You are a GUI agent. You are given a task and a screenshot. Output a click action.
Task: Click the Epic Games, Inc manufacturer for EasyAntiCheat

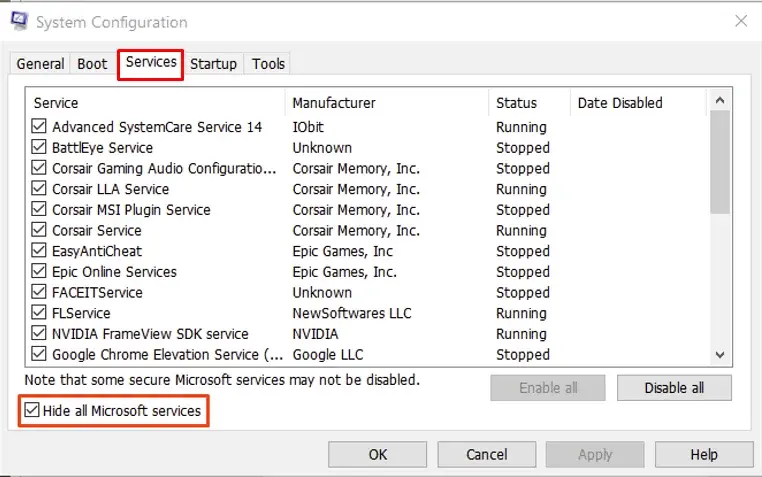[x=343, y=251]
